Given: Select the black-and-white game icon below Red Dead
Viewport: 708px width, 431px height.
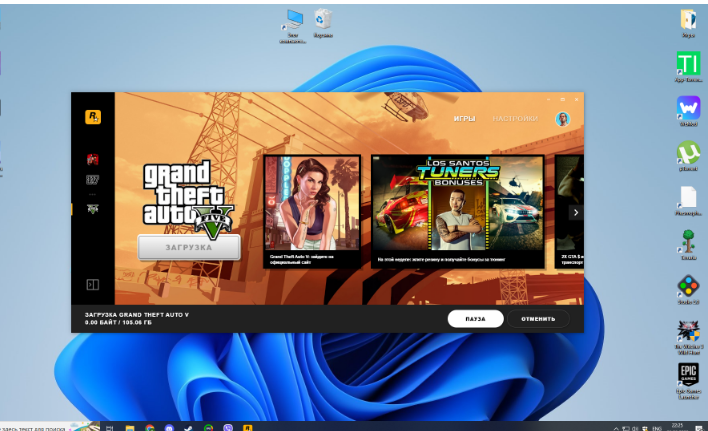Looking at the screenshot, I should [93, 180].
